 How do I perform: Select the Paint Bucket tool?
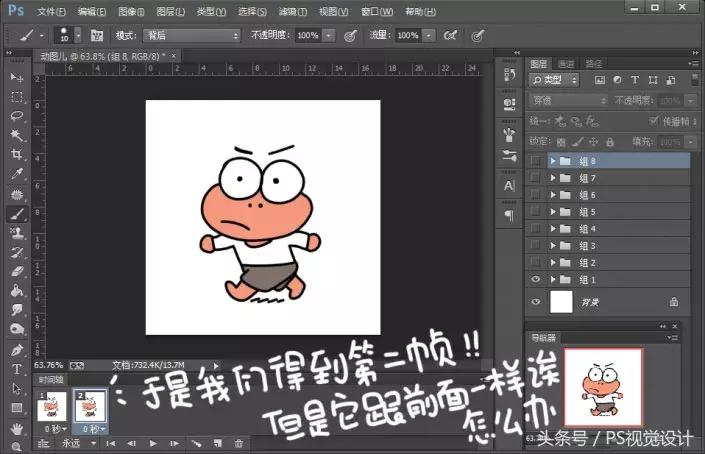pos(17,291)
